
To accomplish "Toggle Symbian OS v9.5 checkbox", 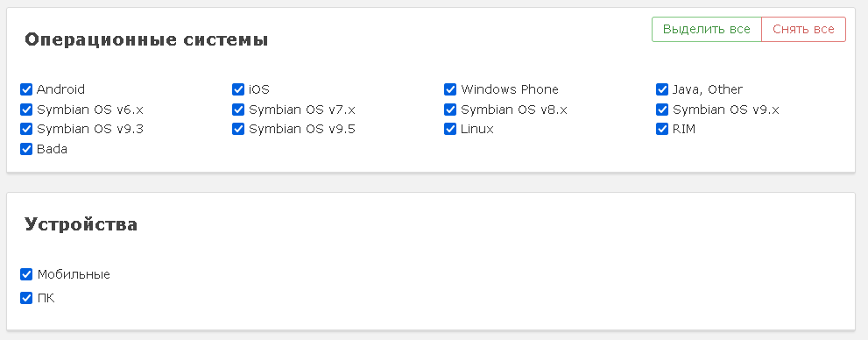I will 238,129.
